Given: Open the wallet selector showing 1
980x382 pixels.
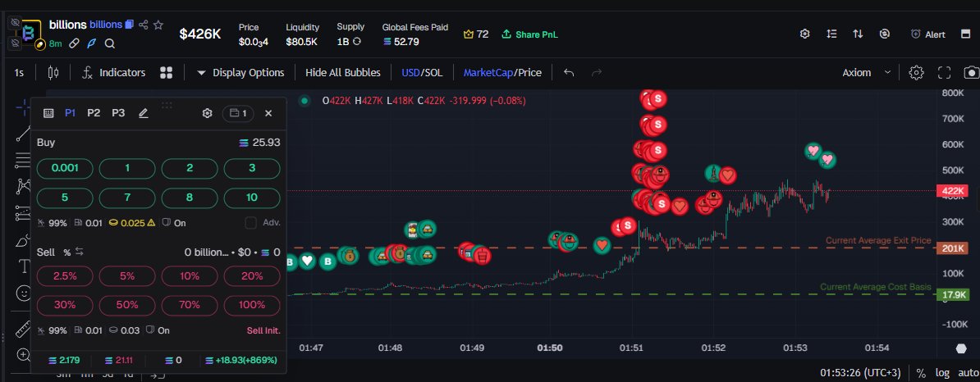Looking at the screenshot, I should pos(238,113).
